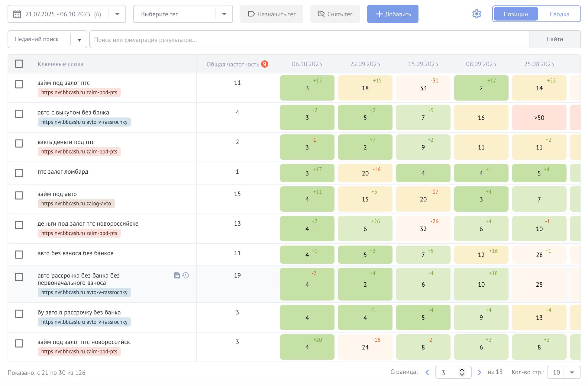Click tag icon button Назначить тег
Image resolution: width=588 pixels, height=386 pixels.
[x=271, y=14]
